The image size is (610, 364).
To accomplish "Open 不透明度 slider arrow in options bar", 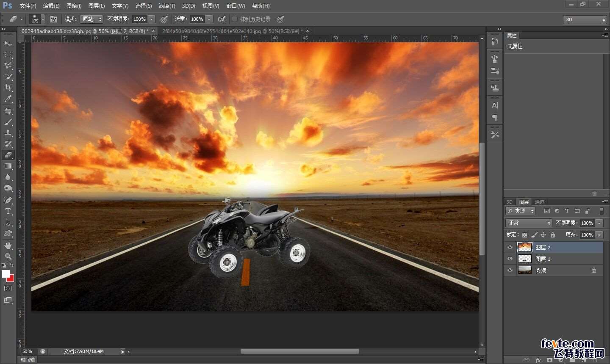I will tap(152, 19).
